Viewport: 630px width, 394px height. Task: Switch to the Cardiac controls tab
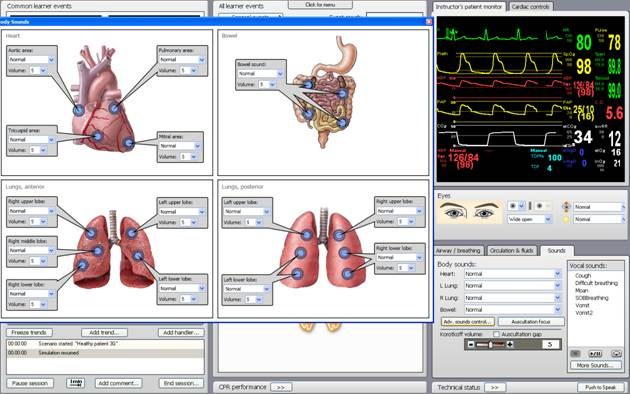point(530,7)
